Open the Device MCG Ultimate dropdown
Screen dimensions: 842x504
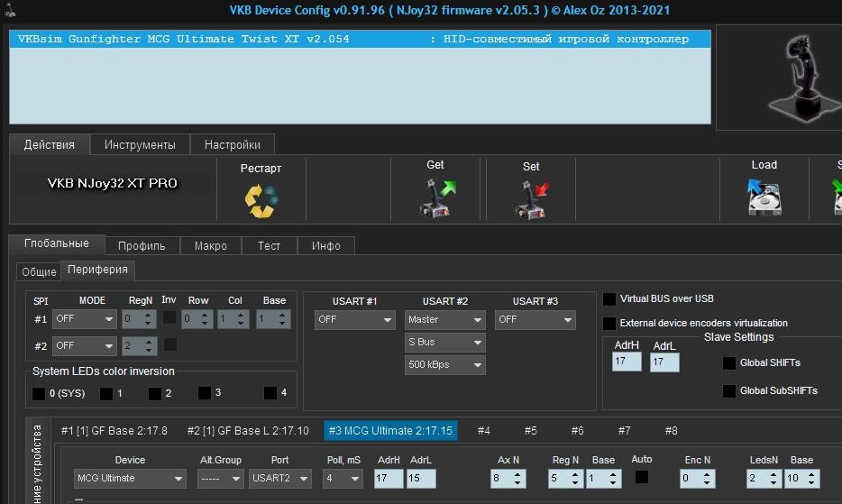[x=130, y=479]
